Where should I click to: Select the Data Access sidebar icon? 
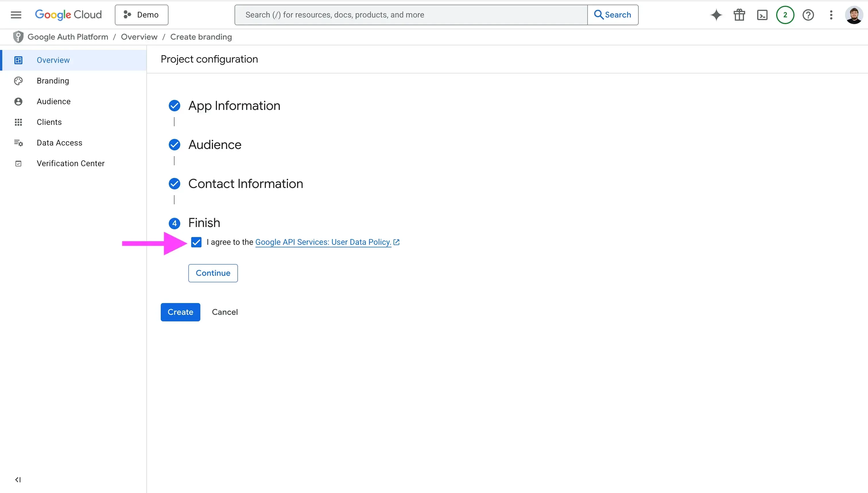click(x=18, y=143)
